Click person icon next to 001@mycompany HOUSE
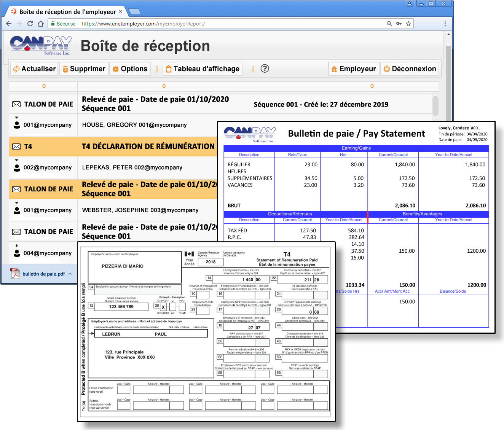Screen dimensions: 504x430 click(x=17, y=125)
